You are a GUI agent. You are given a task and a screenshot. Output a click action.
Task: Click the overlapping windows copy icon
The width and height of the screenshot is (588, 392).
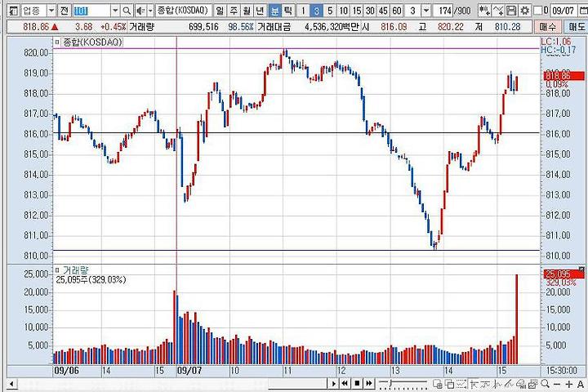[449, 384]
